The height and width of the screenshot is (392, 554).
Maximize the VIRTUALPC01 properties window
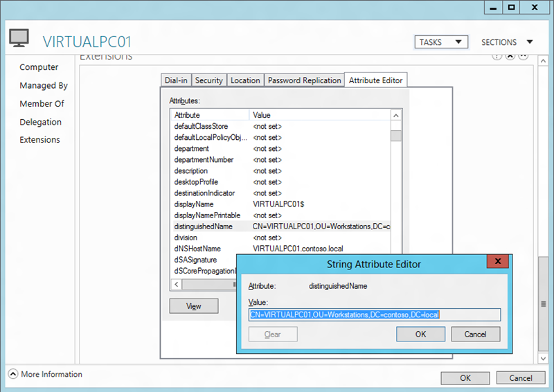pos(511,8)
